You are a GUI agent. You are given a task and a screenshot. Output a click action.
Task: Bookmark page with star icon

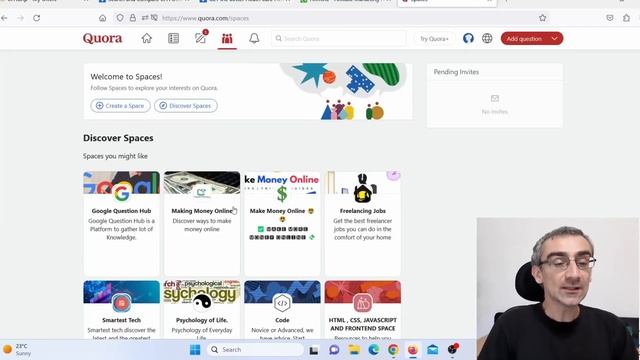[x=542, y=18]
